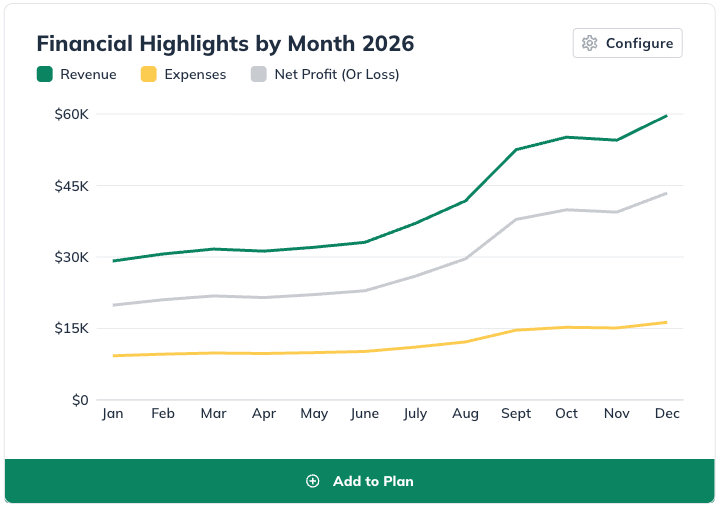Click the Aug month label
The width and height of the screenshot is (720, 509).
pyautogui.click(x=466, y=414)
